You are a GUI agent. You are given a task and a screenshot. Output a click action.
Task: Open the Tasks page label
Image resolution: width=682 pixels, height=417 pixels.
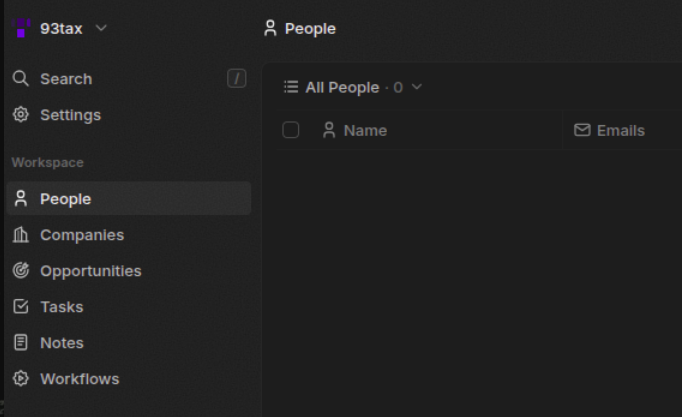62,307
